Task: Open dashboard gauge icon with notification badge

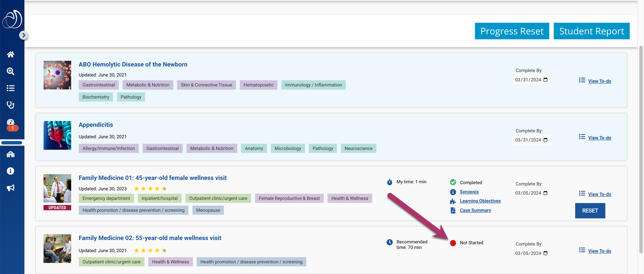Action: coord(10,122)
